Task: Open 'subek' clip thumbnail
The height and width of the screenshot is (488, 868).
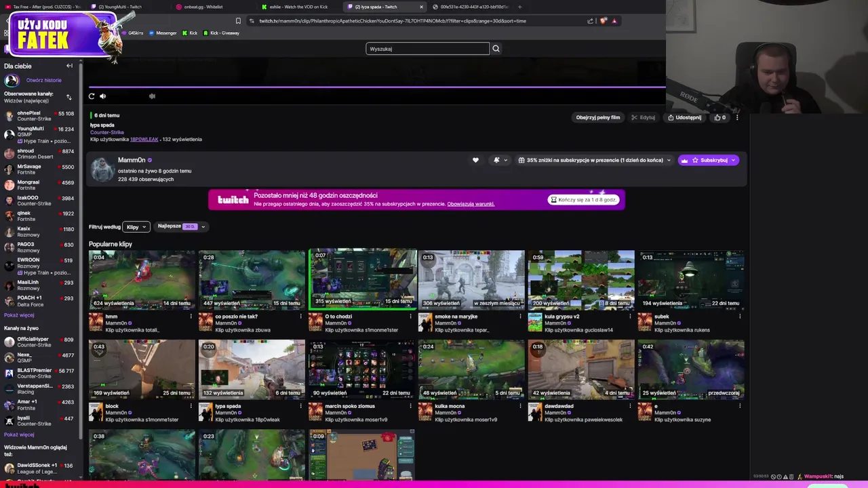Action: click(x=691, y=280)
